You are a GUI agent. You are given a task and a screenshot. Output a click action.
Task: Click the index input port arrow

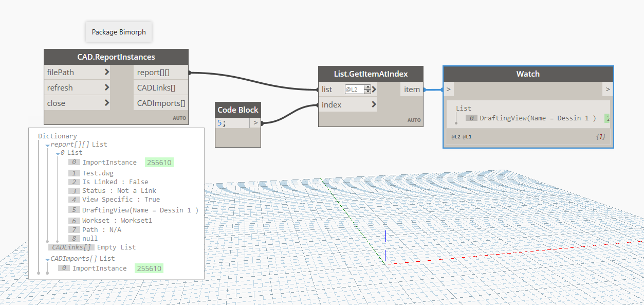pyautogui.click(x=374, y=105)
